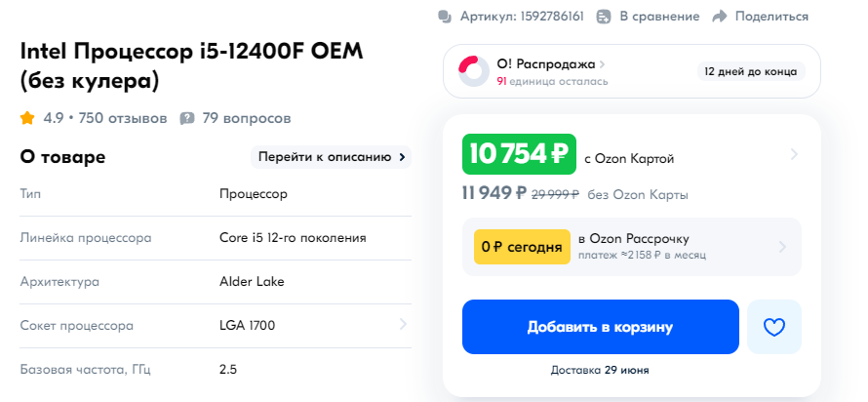Click the Поделиться share arrow icon
868x402 pixels.
coord(719,17)
